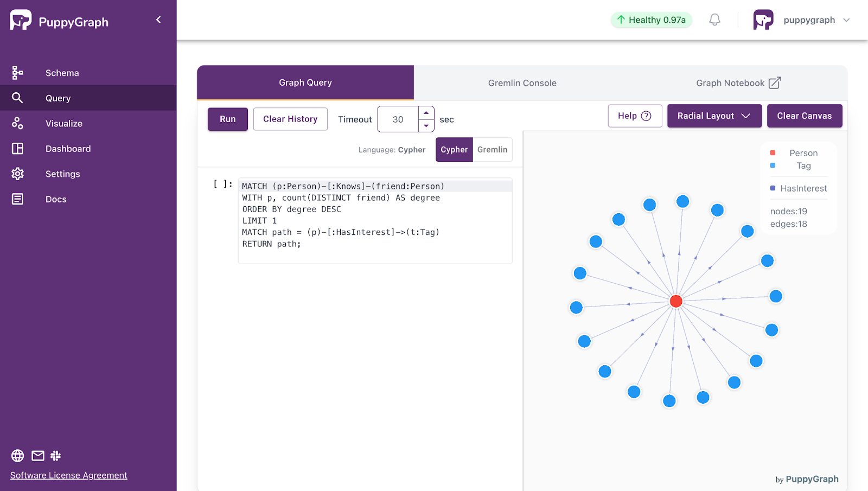Image resolution: width=868 pixels, height=491 pixels.
Task: Select the Query magnifier icon
Action: (x=17, y=98)
